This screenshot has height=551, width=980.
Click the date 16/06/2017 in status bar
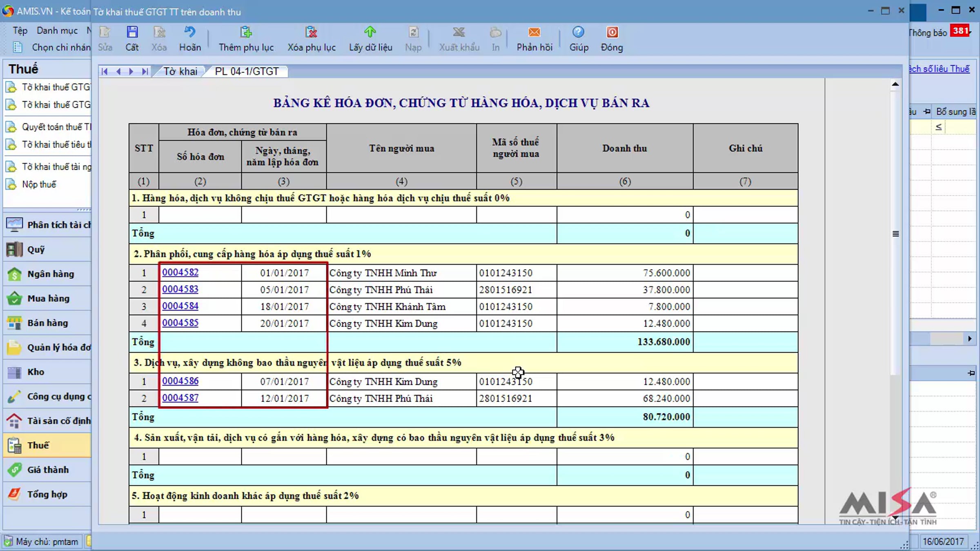(x=943, y=542)
